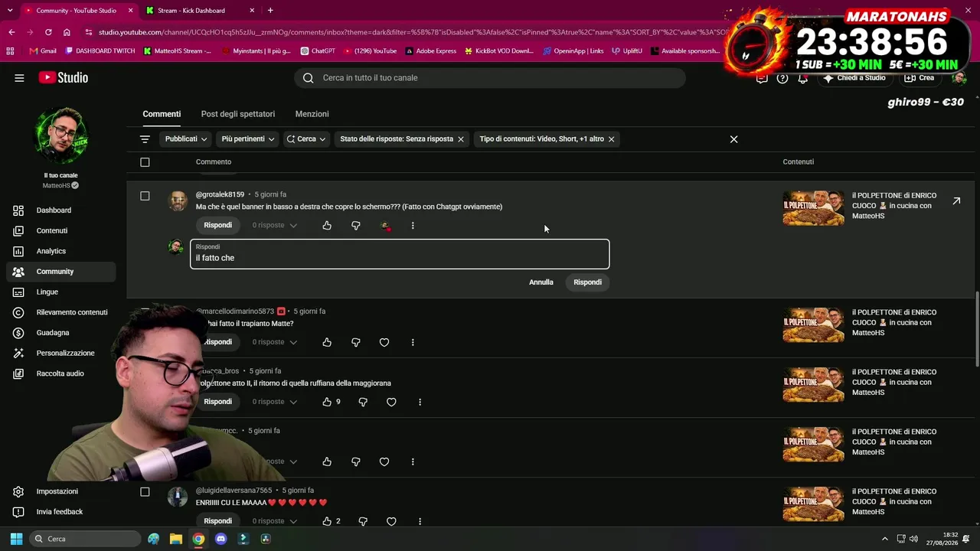This screenshot has height=551, width=980.
Task: Open the Pubblicati filter dropdown
Action: click(186, 139)
